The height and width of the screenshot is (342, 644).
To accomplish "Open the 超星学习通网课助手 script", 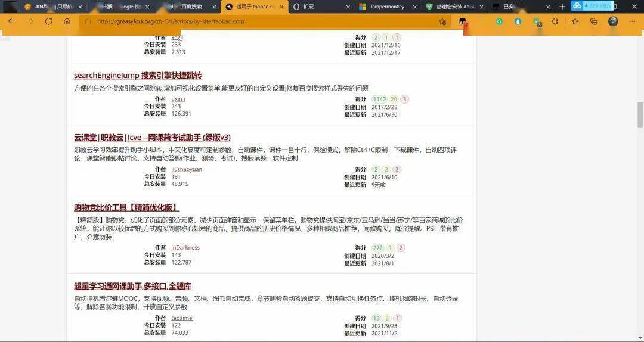I will (x=132, y=286).
